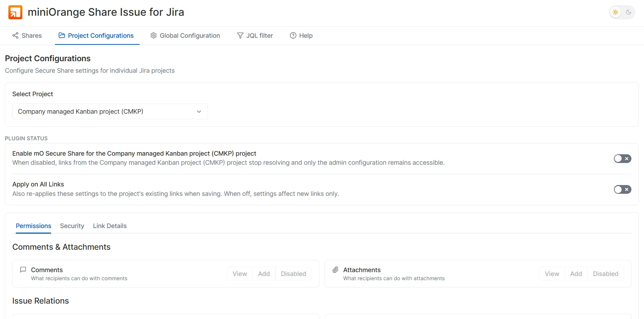Screen dimensions: 644x319
Task: Switch to the Permissions sub-tab
Action: pyautogui.click(x=34, y=226)
